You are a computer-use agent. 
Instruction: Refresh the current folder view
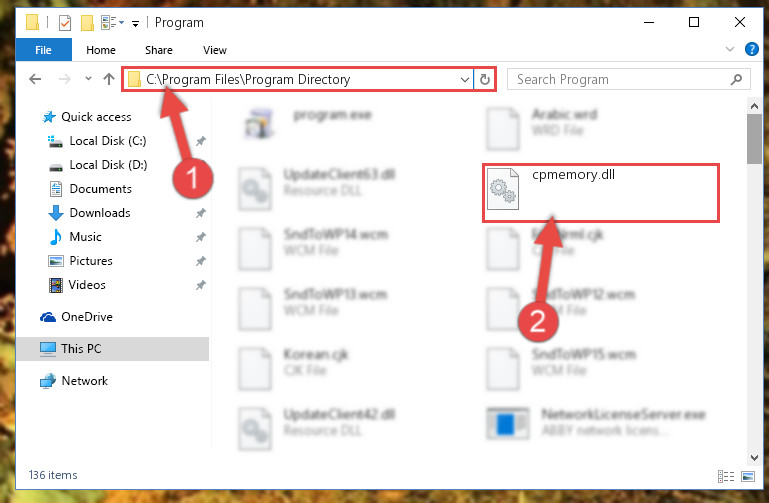(485, 79)
